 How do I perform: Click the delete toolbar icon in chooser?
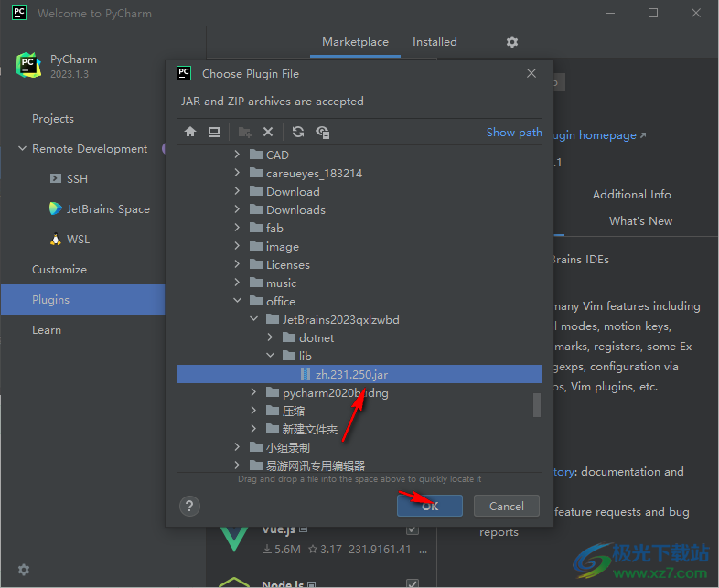point(268,132)
